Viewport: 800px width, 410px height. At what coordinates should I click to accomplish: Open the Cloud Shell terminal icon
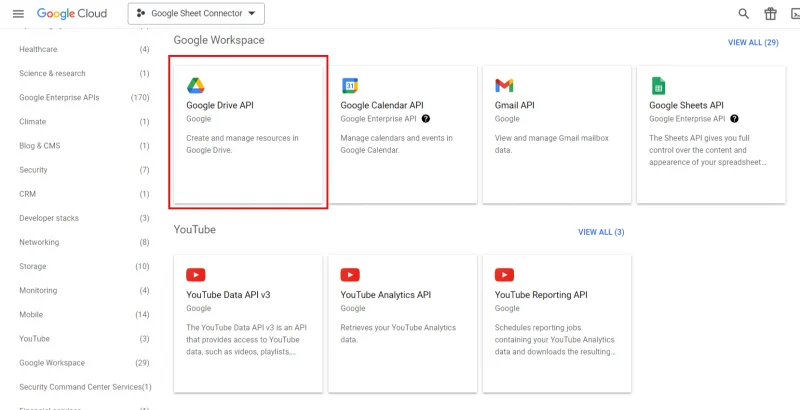pyautogui.click(x=794, y=14)
